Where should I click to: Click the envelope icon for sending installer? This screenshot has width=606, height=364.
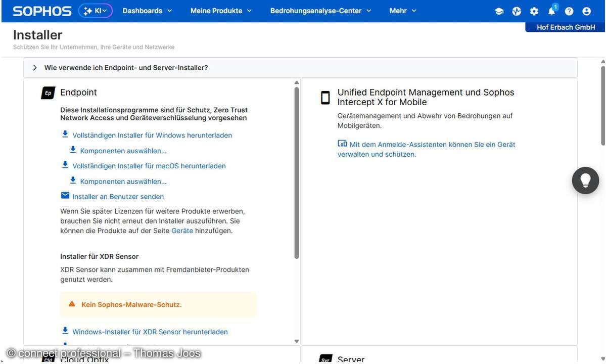point(65,196)
